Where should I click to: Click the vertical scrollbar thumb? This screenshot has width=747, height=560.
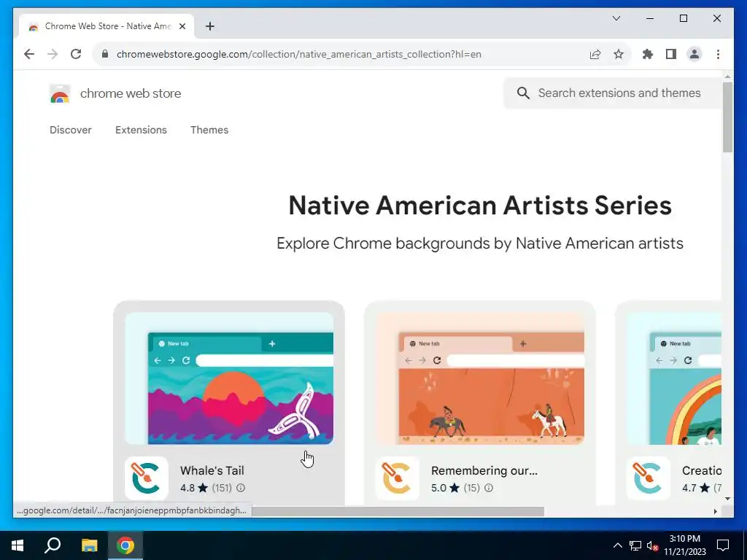727,117
